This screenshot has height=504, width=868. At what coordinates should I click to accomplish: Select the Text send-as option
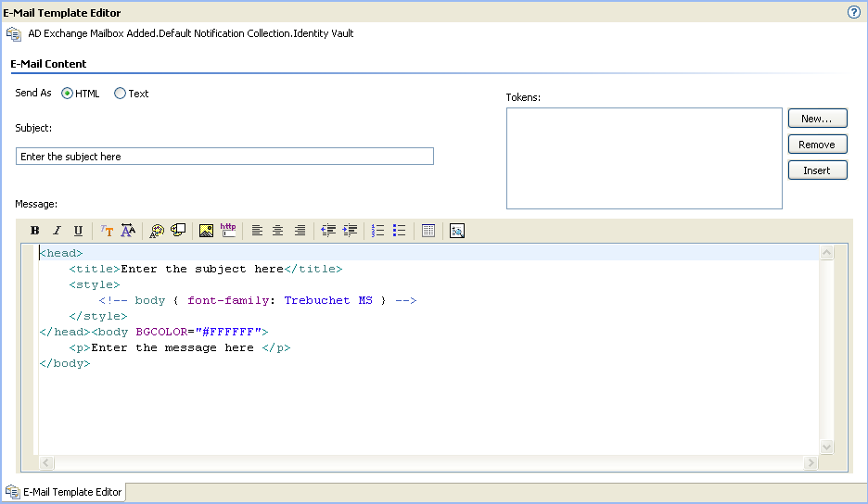(120, 94)
